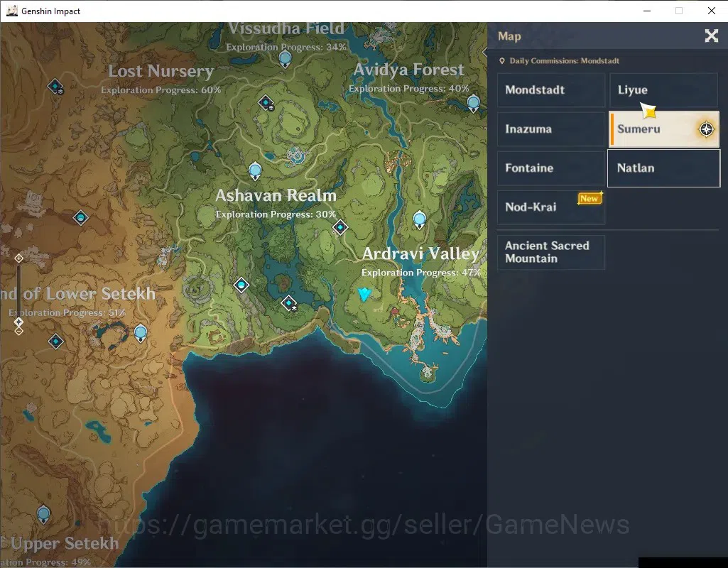This screenshot has height=568, width=728.
Task: Click the teleport waypoint above Upper Setekh
Action: point(43,515)
